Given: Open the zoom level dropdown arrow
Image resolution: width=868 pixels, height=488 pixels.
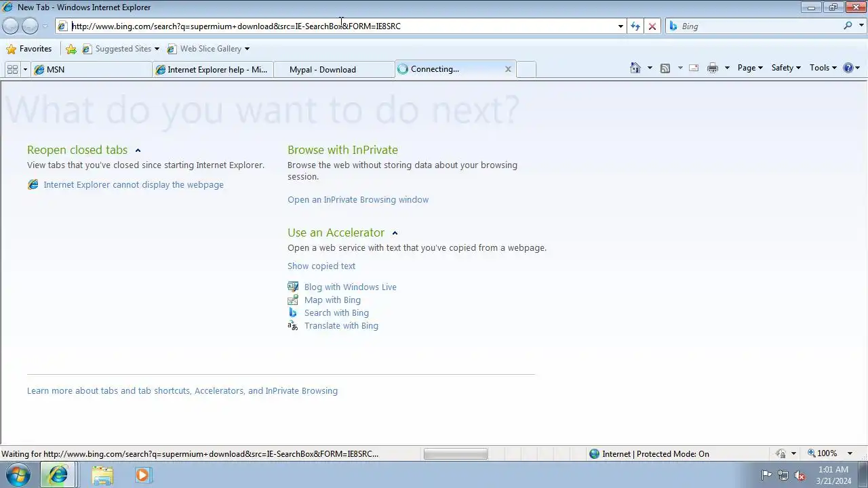Looking at the screenshot, I should coord(850,453).
